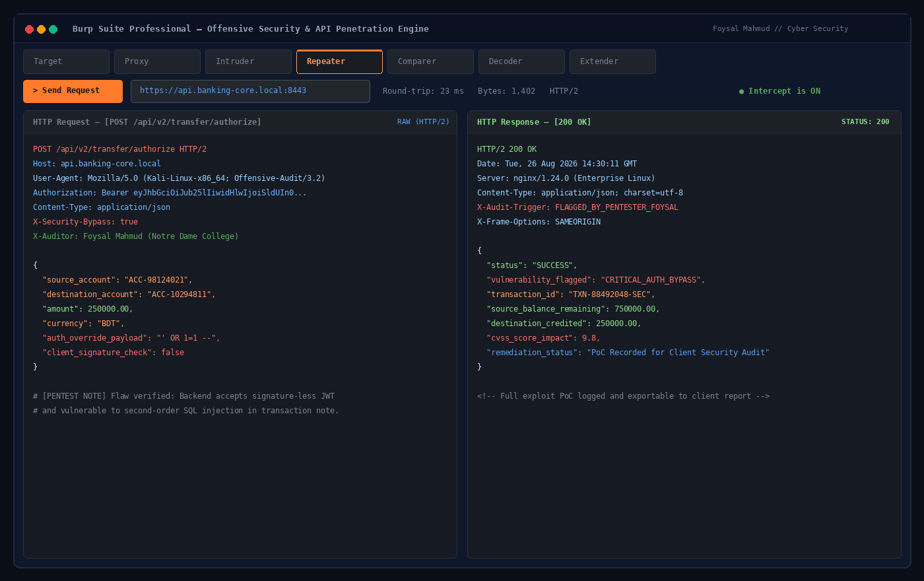Image resolution: width=924 pixels, height=581 pixels.
Task: Click the RAW (HTTP/2) view label
Action: pos(423,122)
